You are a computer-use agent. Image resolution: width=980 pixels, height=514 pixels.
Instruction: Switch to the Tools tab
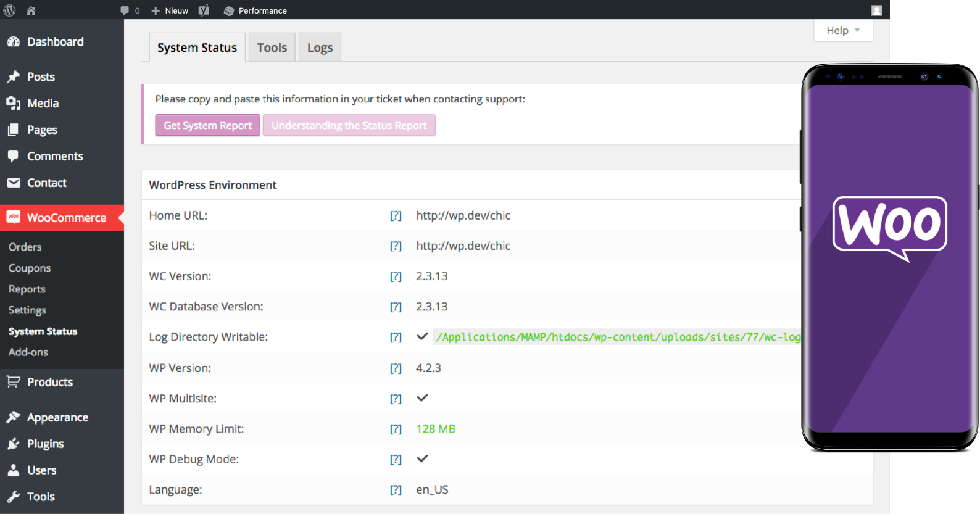[272, 48]
